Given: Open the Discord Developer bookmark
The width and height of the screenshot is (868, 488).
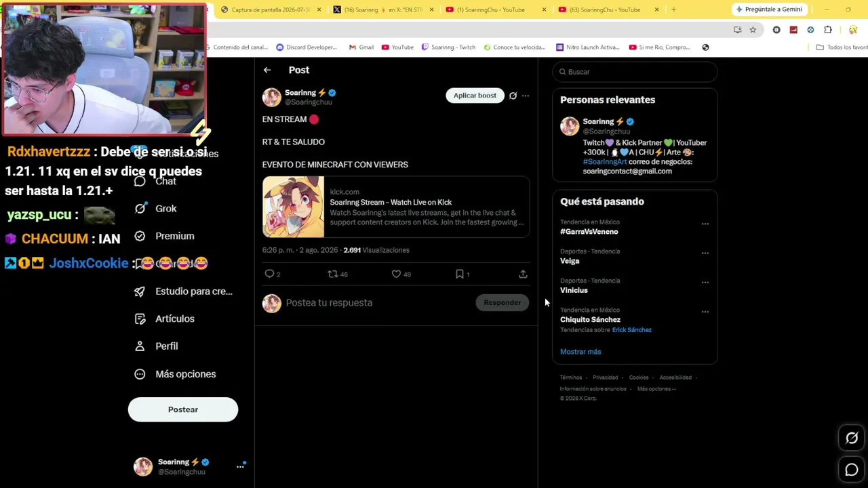Looking at the screenshot, I should click(x=307, y=47).
